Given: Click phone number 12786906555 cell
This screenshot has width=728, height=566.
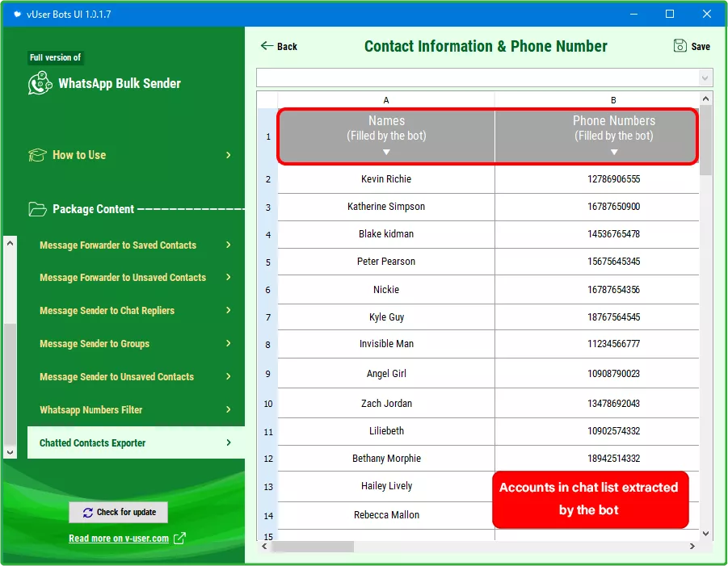Looking at the screenshot, I should click(x=596, y=179).
